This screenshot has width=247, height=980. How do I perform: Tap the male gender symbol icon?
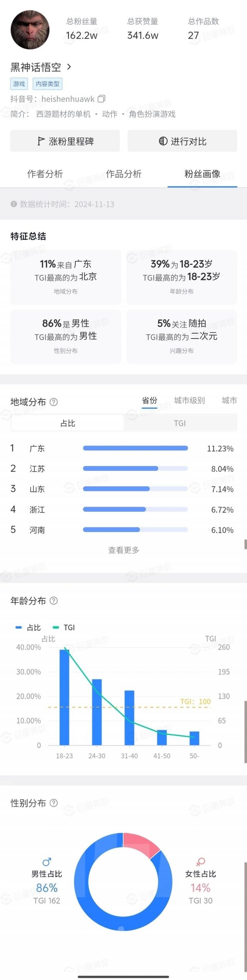[x=47, y=861]
